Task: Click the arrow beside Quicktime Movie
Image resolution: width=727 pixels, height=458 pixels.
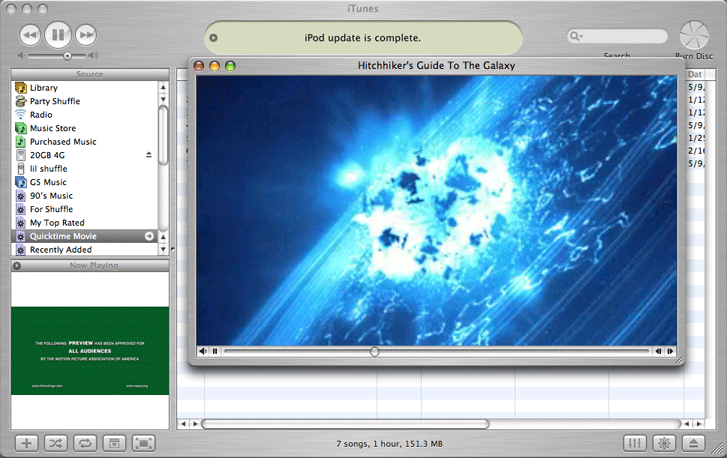Action: 149,236
